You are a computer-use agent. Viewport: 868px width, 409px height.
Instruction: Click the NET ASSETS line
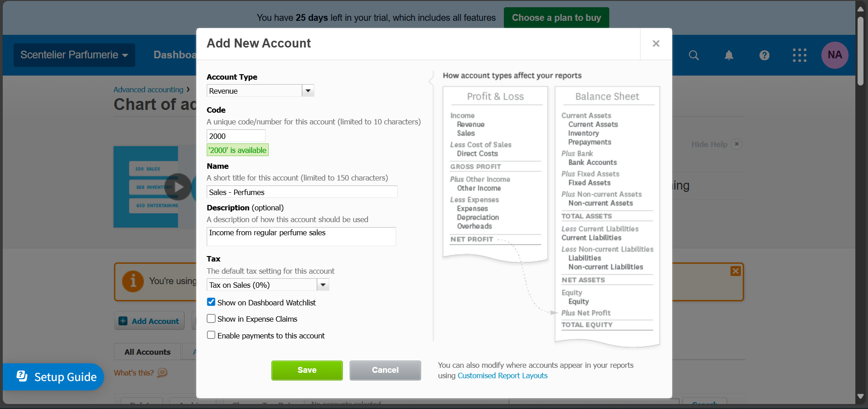tap(583, 280)
